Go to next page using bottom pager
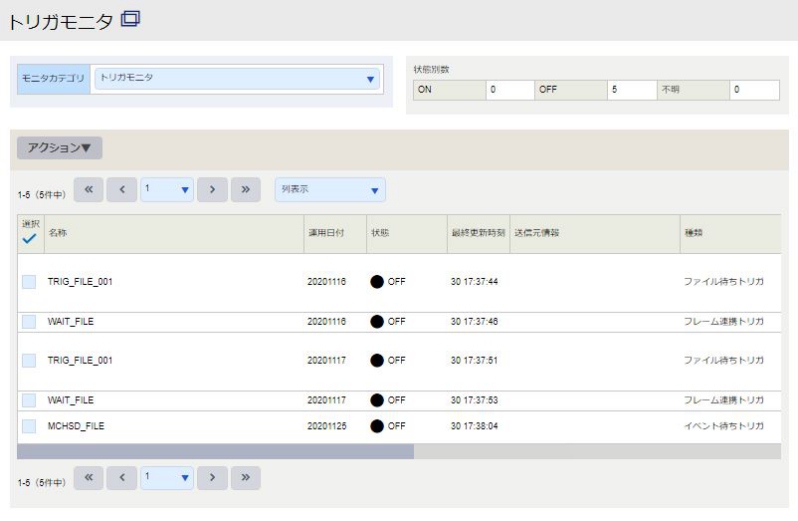 point(212,478)
